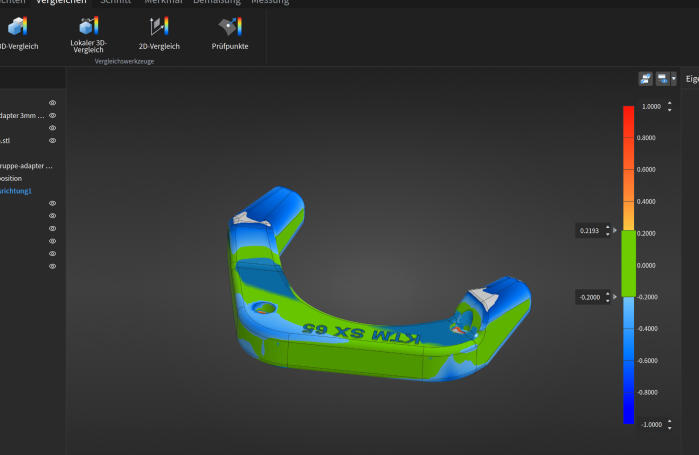The height and width of the screenshot is (455, 699).
Task: Click the first viewport icon left of the eye-monitor icon
Action: (646, 79)
